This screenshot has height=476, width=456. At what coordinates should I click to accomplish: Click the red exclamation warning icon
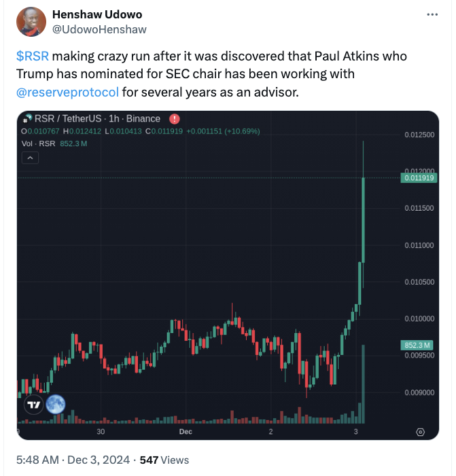tap(175, 119)
